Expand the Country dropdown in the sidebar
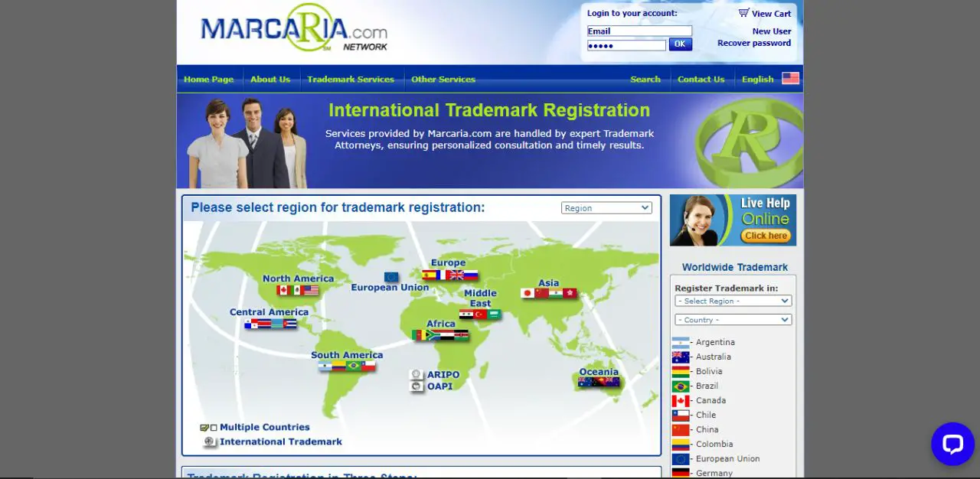The image size is (980, 479). point(733,320)
